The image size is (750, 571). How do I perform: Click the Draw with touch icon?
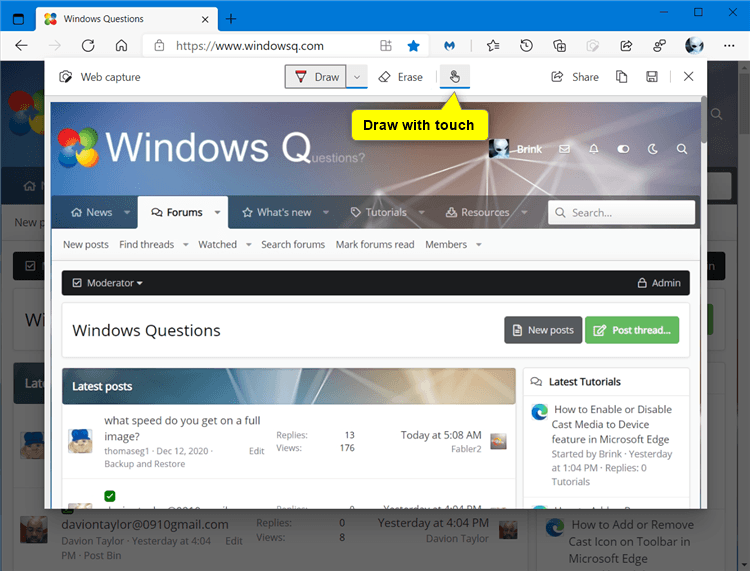(x=454, y=77)
